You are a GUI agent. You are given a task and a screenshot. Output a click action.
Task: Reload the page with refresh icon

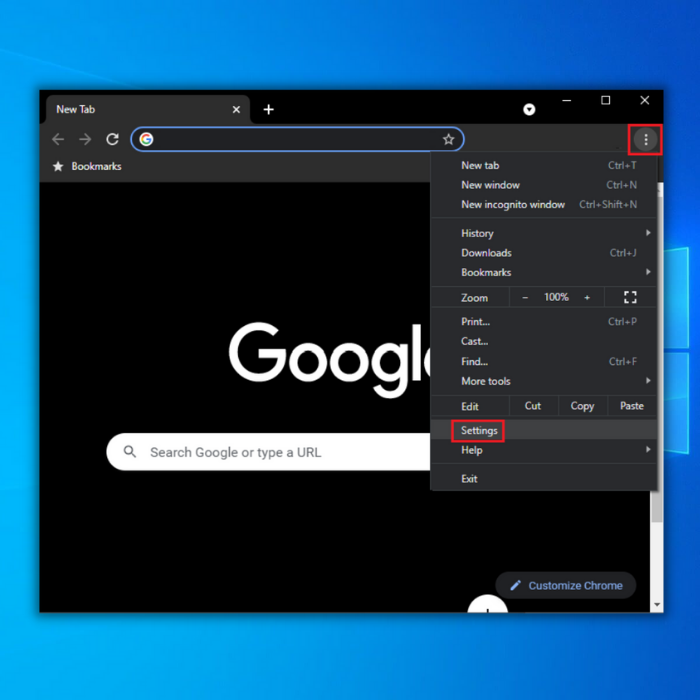(112, 139)
